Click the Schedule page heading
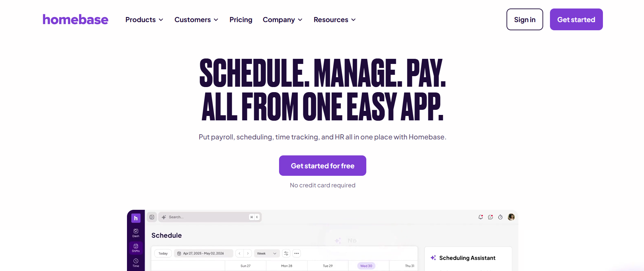 pyautogui.click(x=166, y=235)
